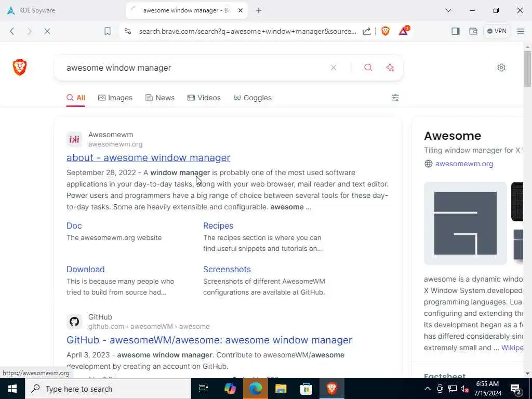Click the Awesomewm site favicon
The height and width of the screenshot is (399, 532).
[74, 139]
